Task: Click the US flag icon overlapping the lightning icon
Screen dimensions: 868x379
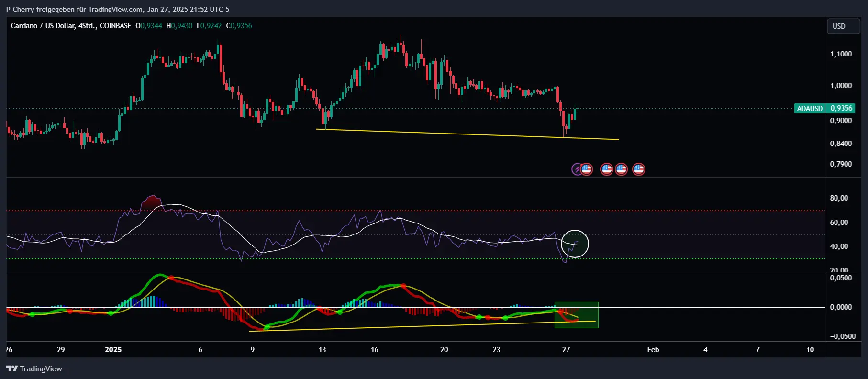Action: coord(587,169)
